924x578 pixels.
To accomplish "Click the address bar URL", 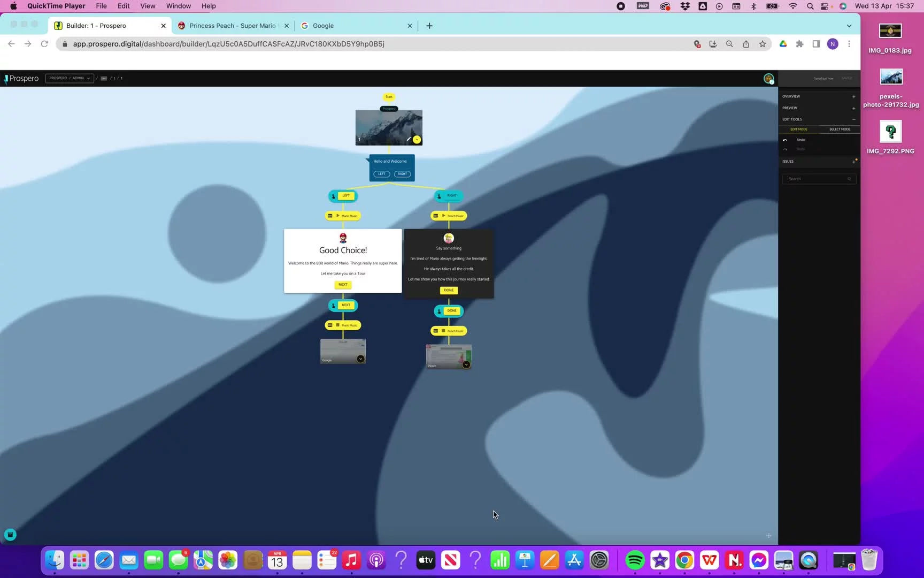I will tap(228, 44).
